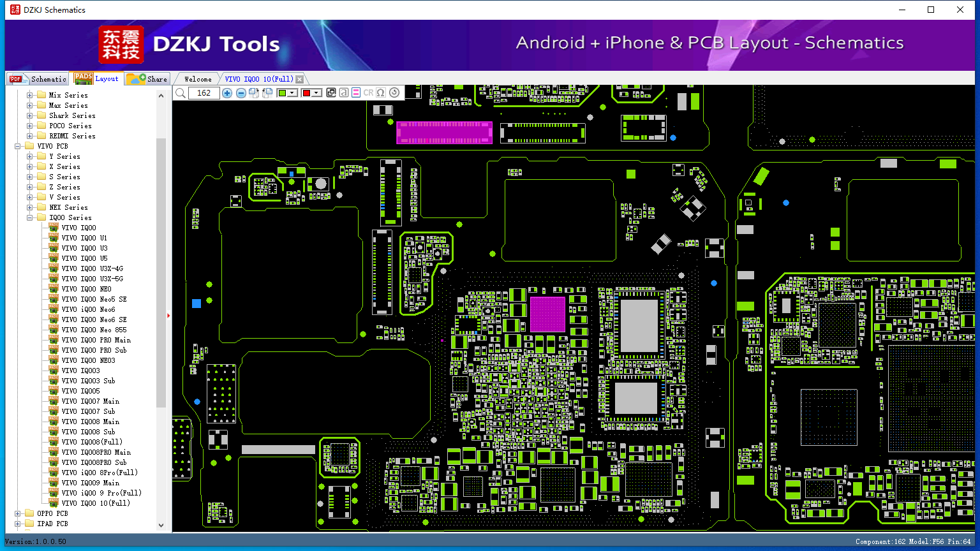Image resolution: width=980 pixels, height=551 pixels.
Task: Open VIVO IQOO Neo5 SE layout
Action: point(94,299)
